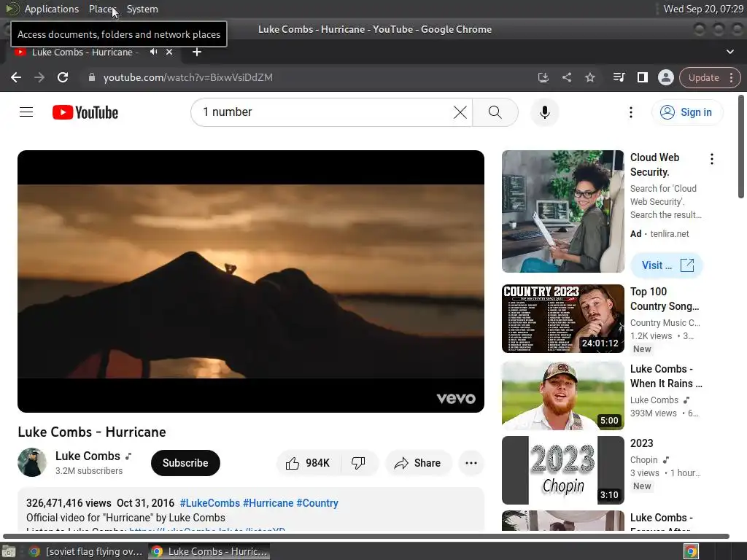Open Chrome profile avatar
Viewport: 747px width, 560px height.
pyautogui.click(x=665, y=77)
